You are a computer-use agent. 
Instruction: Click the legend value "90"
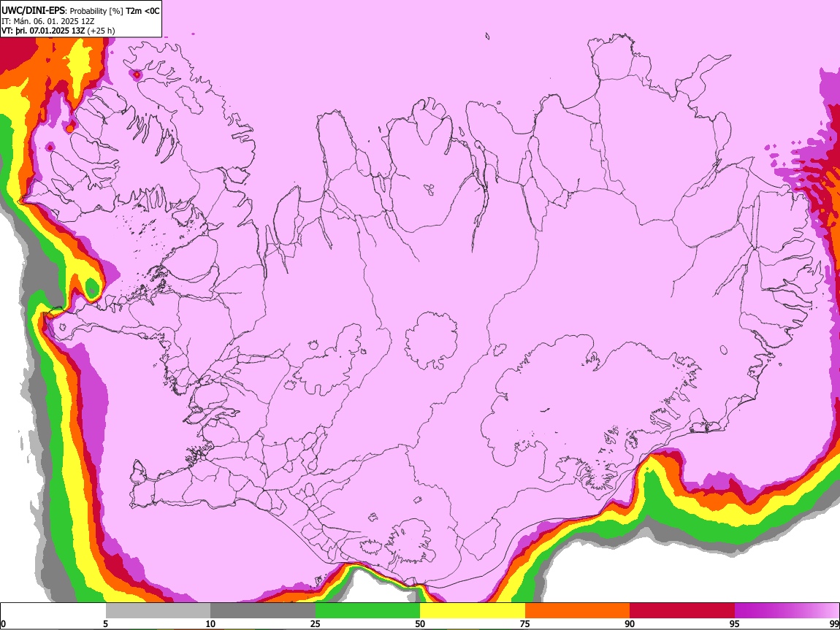point(630,624)
